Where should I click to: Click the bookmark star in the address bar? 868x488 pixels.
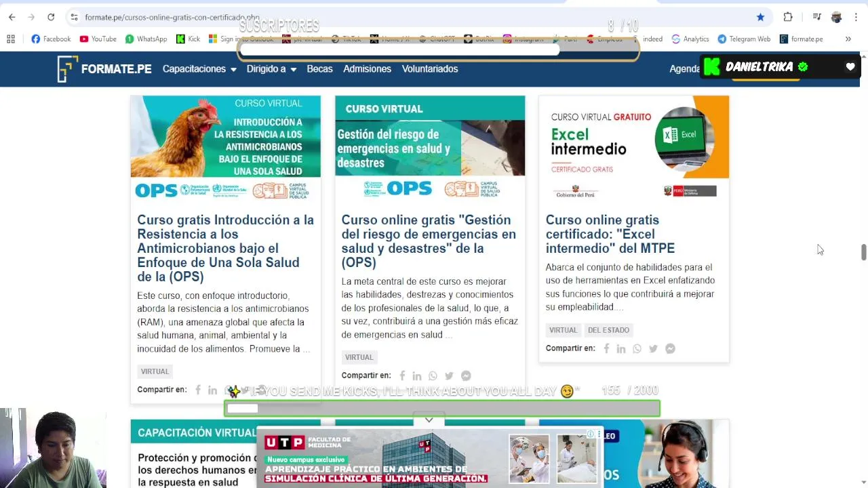tap(760, 17)
